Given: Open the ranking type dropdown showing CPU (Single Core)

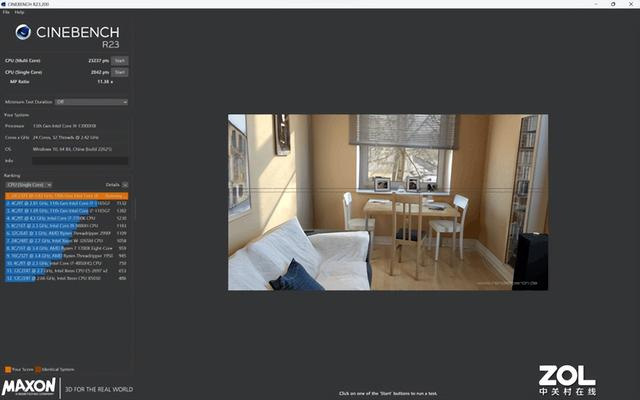Looking at the screenshot, I should point(29,185).
